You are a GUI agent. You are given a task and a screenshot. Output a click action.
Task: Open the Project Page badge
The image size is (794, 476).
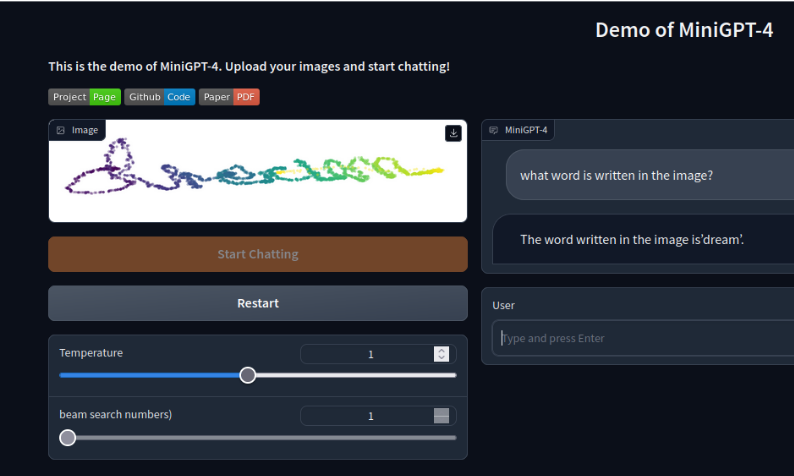click(85, 97)
